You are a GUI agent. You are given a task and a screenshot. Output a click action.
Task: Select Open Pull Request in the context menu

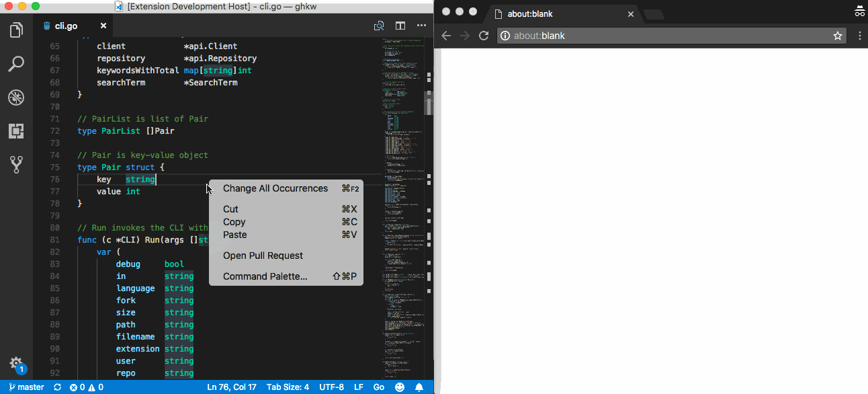tap(263, 255)
